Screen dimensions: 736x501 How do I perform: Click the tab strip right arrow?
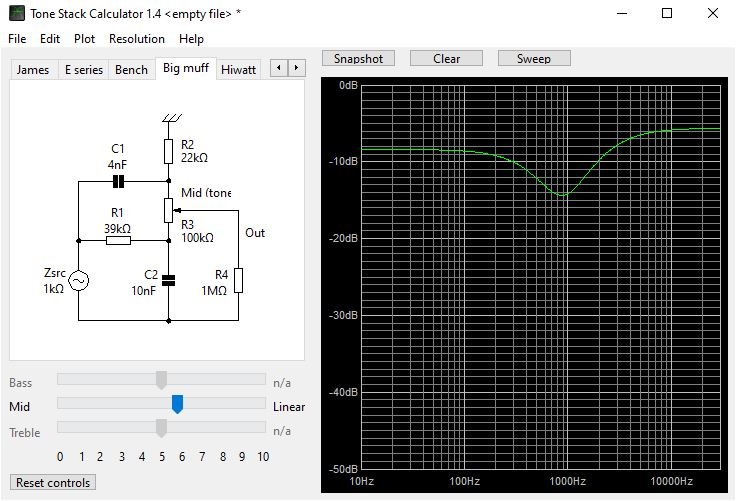(x=296, y=68)
